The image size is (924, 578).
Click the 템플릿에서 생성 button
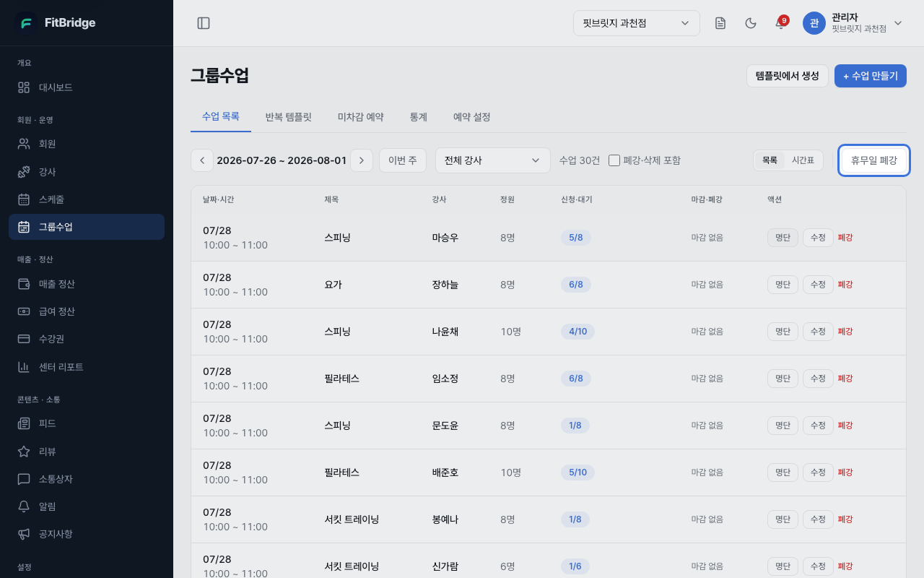click(x=788, y=76)
